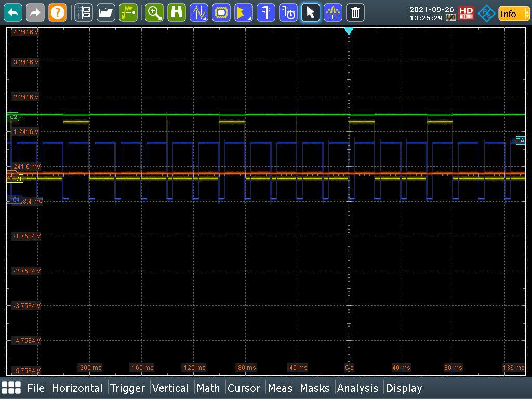Open the folder icon to load settings

106,12
